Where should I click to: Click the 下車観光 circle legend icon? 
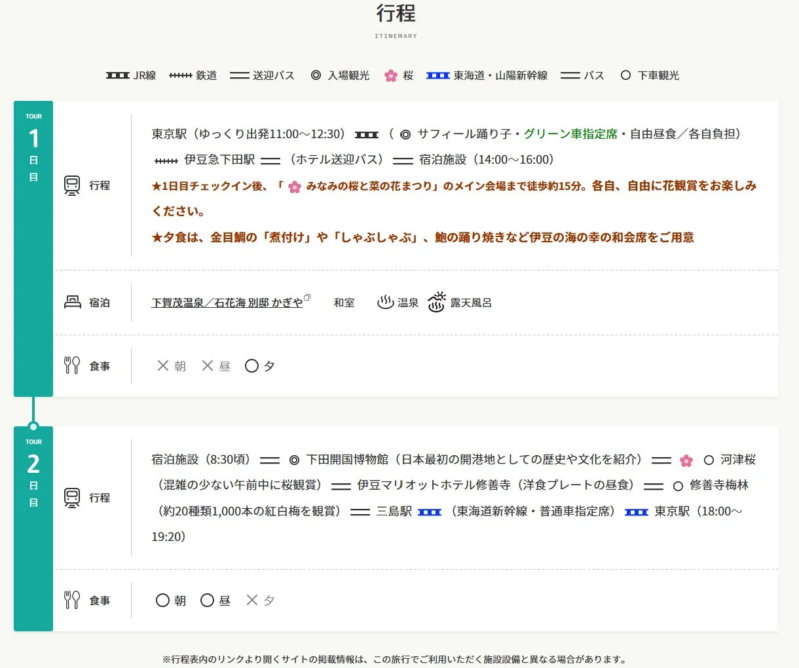coord(626,75)
